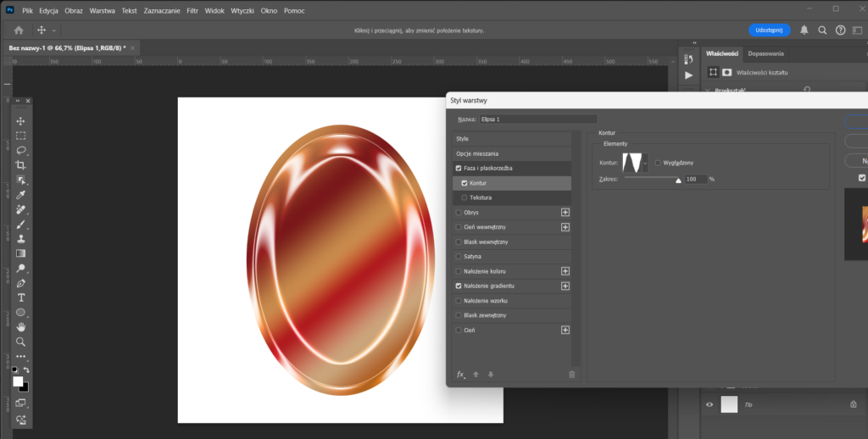This screenshot has height=439, width=868.
Task: Select the Właściwości panel tab
Action: coord(722,53)
